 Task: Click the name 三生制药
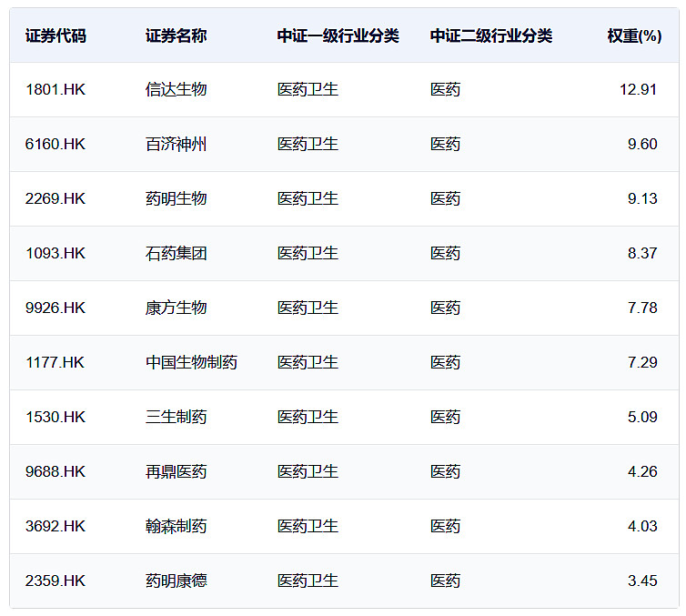[x=176, y=418]
